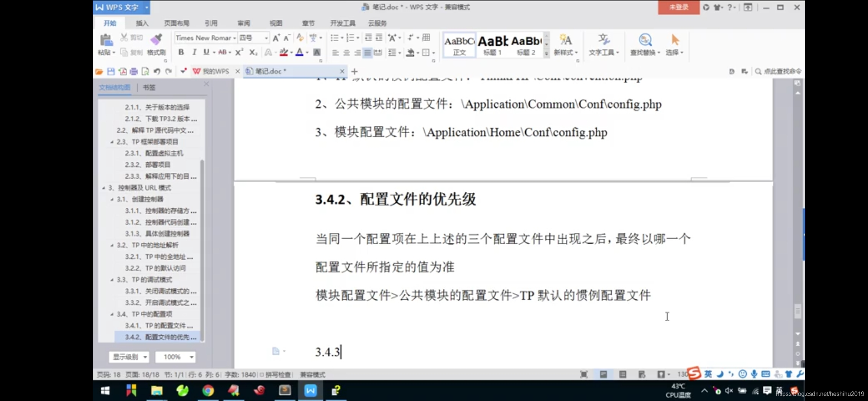Toggle underline formatting
The image size is (868, 401).
click(x=206, y=52)
